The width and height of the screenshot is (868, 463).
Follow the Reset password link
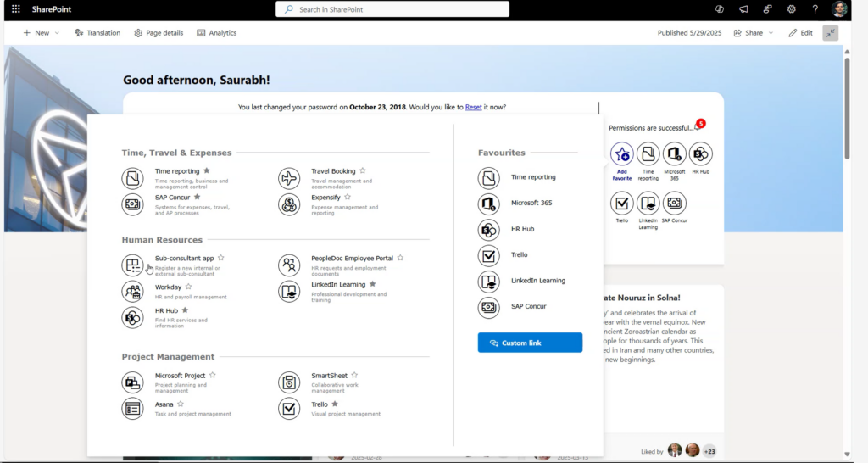pyautogui.click(x=473, y=107)
